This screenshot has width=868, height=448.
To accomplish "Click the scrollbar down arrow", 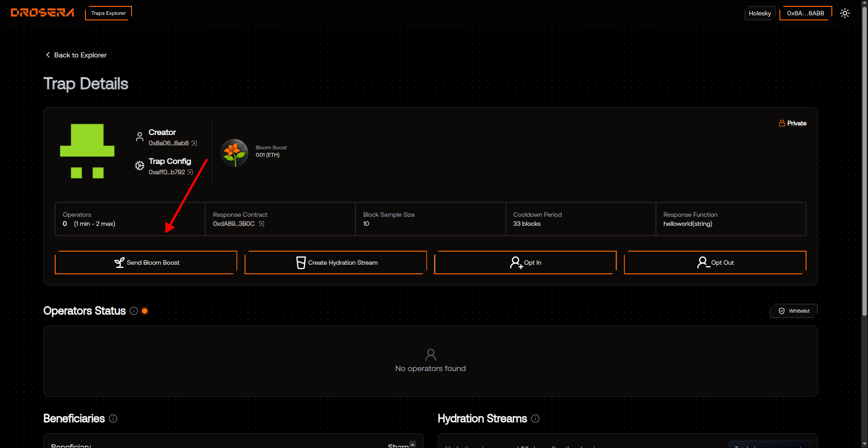I will pyautogui.click(x=864, y=444).
